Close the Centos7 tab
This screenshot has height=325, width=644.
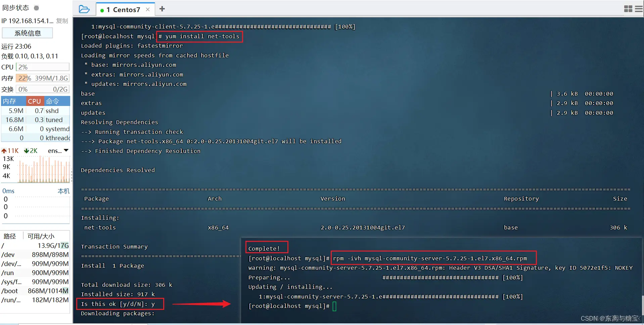click(148, 10)
